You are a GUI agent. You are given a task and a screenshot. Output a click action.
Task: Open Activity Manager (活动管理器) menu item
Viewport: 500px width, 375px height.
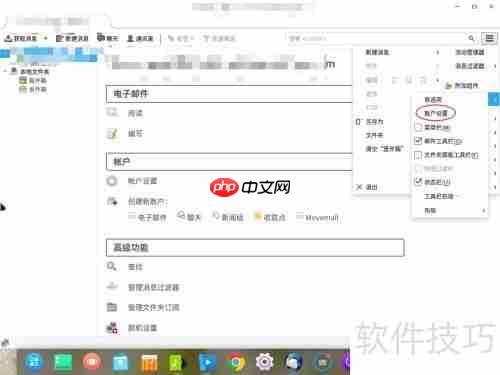coord(470,52)
